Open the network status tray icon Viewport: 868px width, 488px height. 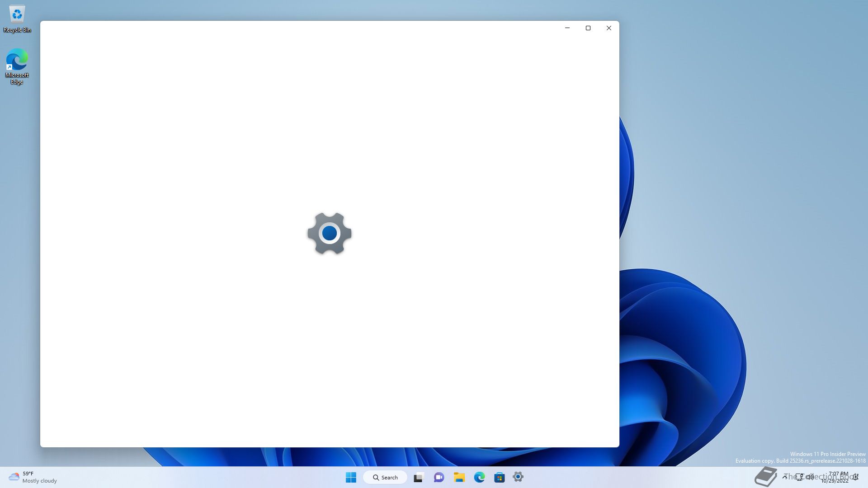799,477
